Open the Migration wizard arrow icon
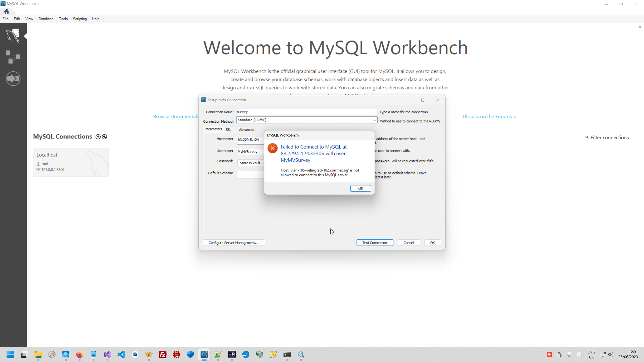The image size is (644, 362). click(13, 79)
